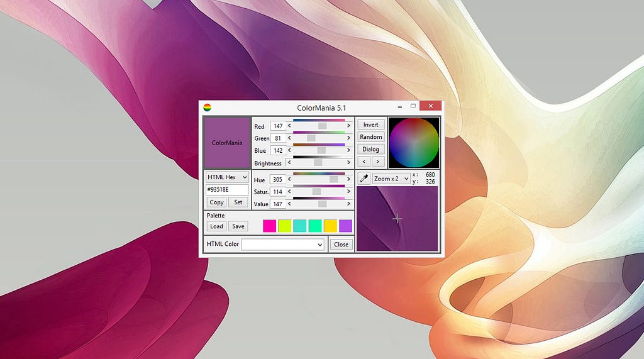Viewport: 644px width, 359px height.
Task: Click the next color arrow button
Action: (378, 162)
